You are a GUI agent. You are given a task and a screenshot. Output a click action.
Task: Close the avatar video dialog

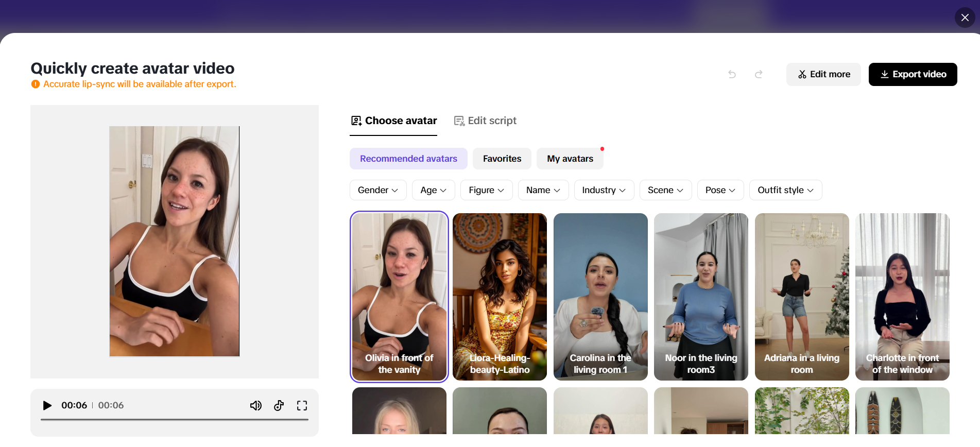(965, 18)
